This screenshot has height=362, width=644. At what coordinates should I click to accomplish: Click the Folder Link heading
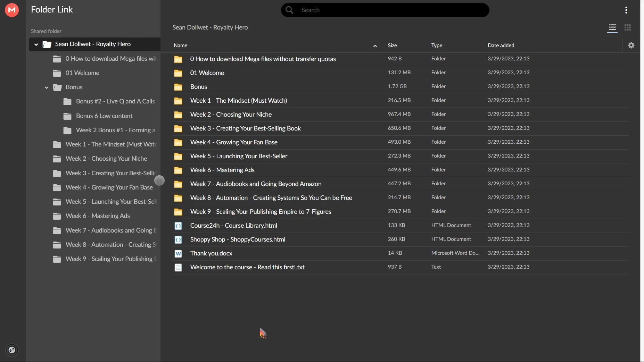[52, 10]
